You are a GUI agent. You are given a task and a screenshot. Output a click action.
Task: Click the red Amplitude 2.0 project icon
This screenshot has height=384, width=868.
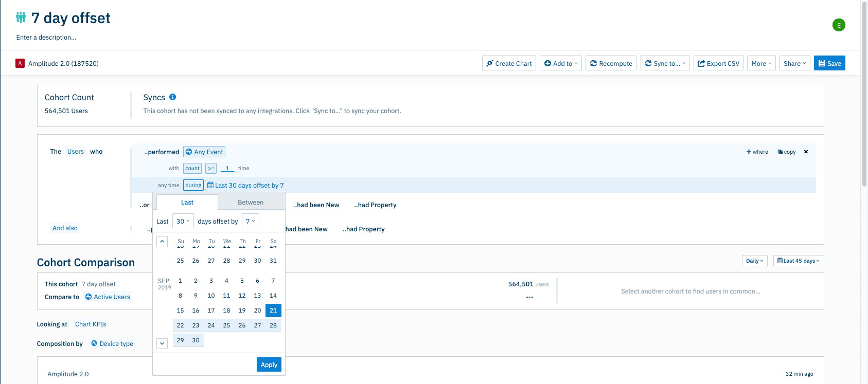20,63
